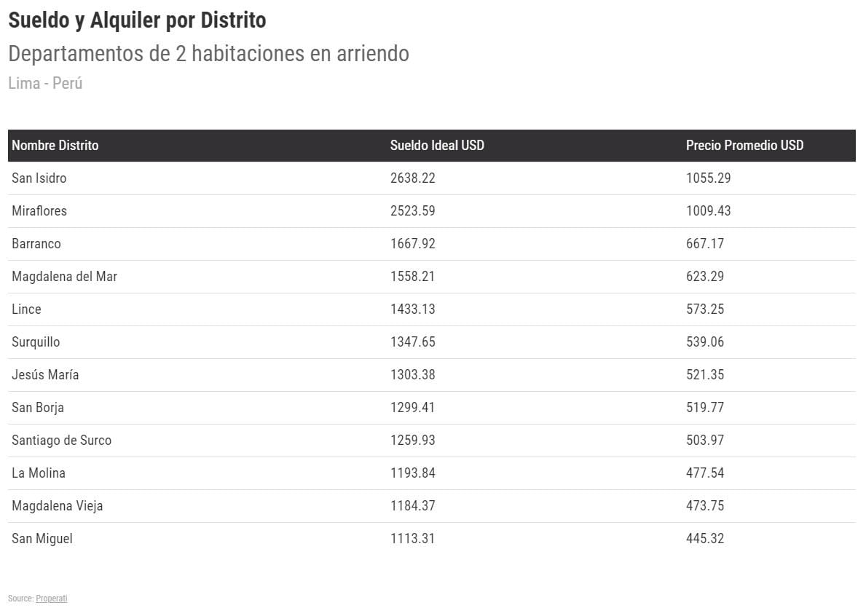Select Santiago de Surco district cell
The width and height of the screenshot is (866, 616).
[x=62, y=441]
